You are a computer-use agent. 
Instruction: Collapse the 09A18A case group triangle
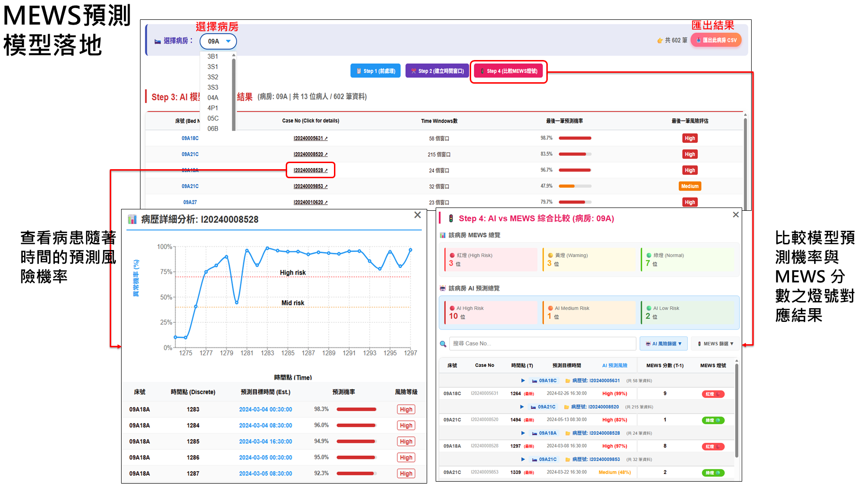523,433
